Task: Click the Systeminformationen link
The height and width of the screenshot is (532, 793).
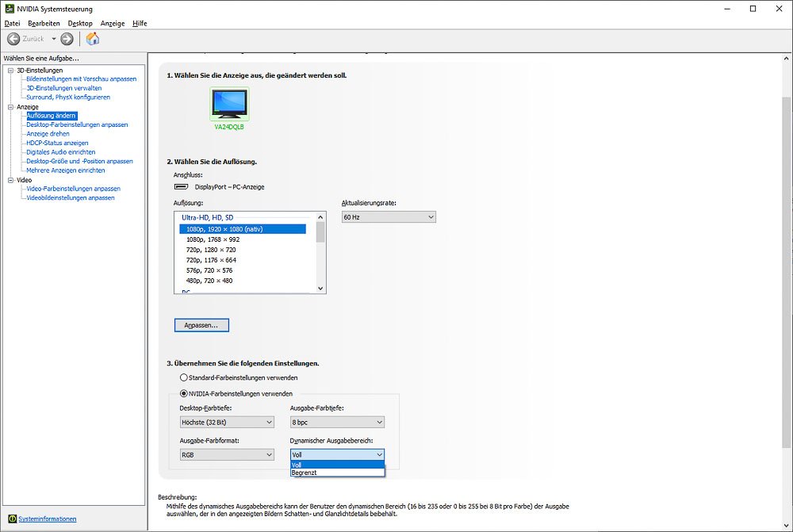Action: click(x=48, y=519)
